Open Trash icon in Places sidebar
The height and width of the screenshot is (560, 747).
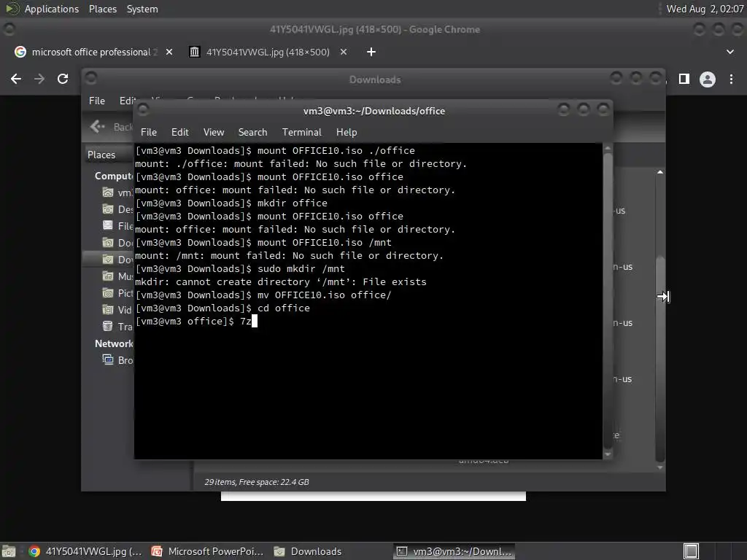108,326
